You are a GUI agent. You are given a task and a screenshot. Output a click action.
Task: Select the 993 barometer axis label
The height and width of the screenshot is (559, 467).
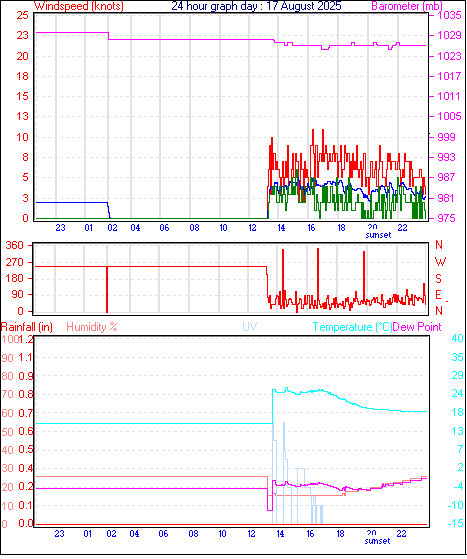[x=446, y=157]
